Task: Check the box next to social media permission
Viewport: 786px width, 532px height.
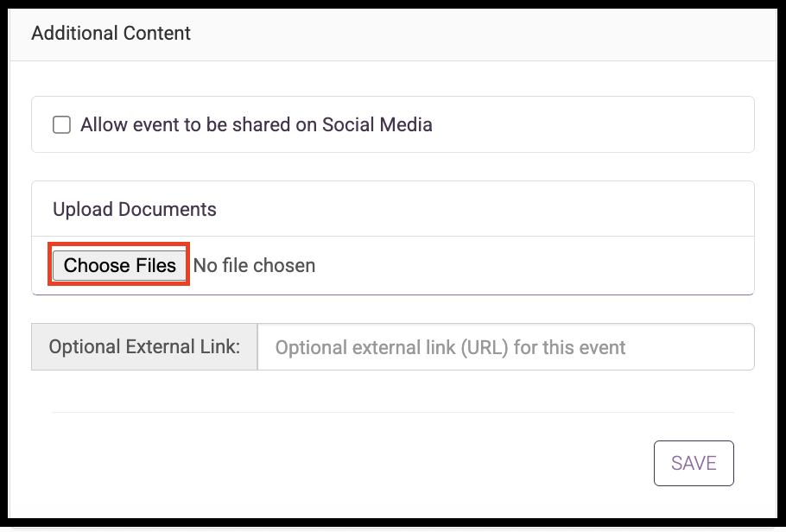Action: 61,124
